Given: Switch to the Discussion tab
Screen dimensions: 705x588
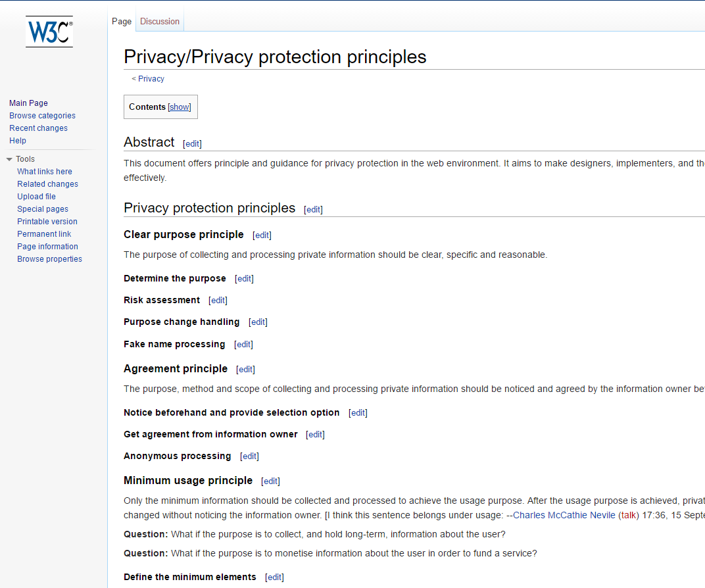Looking at the screenshot, I should (x=160, y=22).
